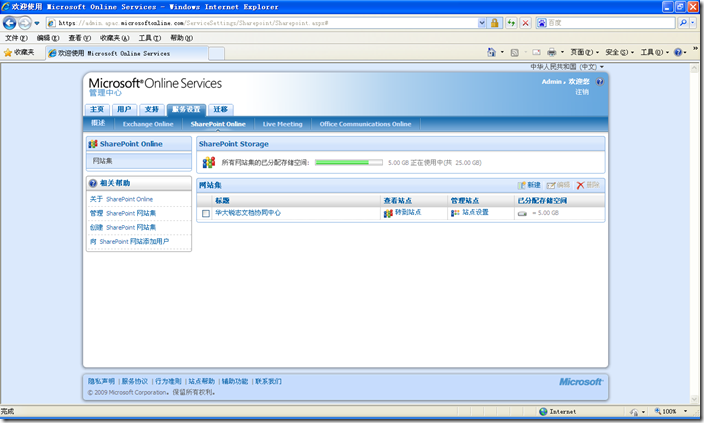Open the 向 SharePoint 网站添加用户 link
This screenshot has height=423, width=704.
pyautogui.click(x=129, y=242)
